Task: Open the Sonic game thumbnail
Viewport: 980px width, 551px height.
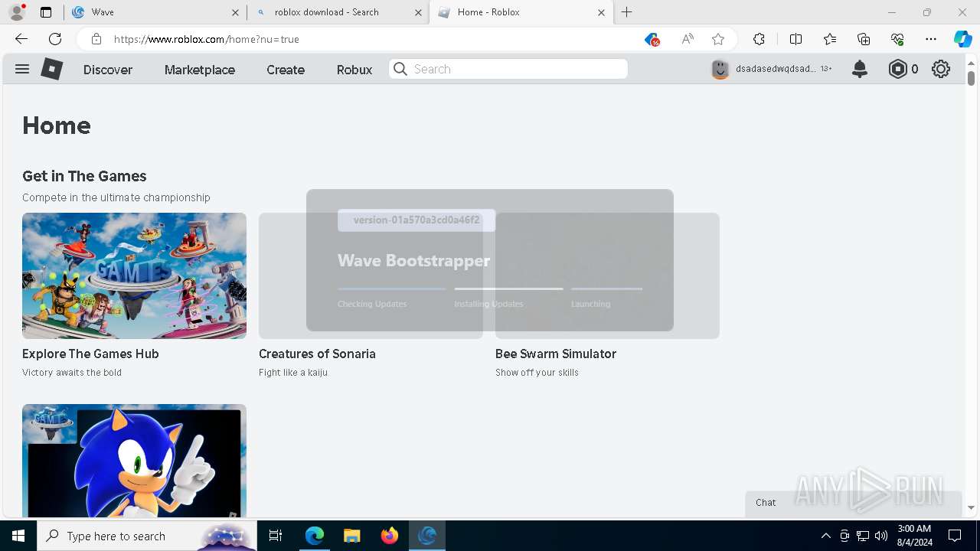Action: click(x=134, y=461)
